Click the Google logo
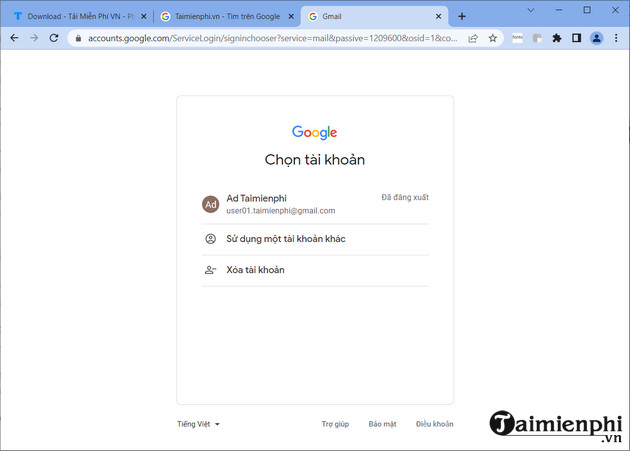The width and height of the screenshot is (630, 451). click(315, 132)
